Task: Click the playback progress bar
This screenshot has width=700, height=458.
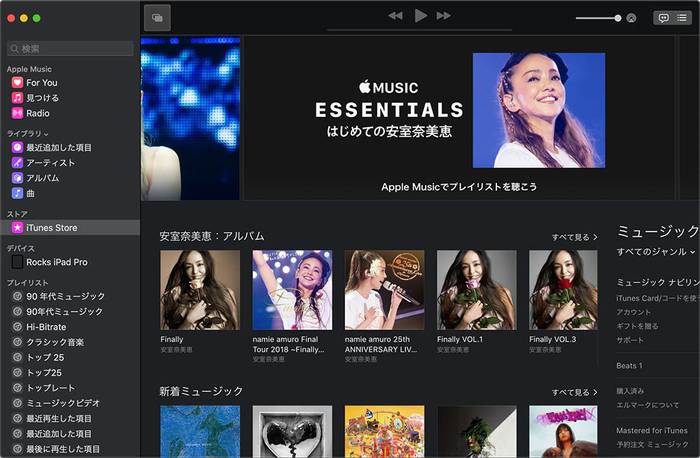Action: [420, 30]
